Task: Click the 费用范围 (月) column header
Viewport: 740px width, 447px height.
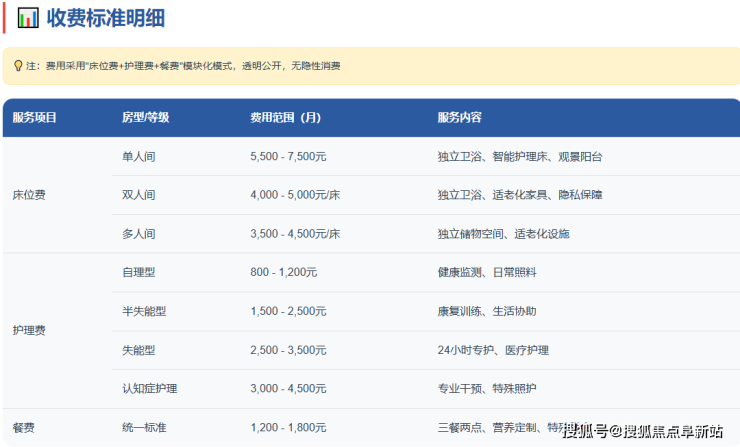Action: point(285,117)
